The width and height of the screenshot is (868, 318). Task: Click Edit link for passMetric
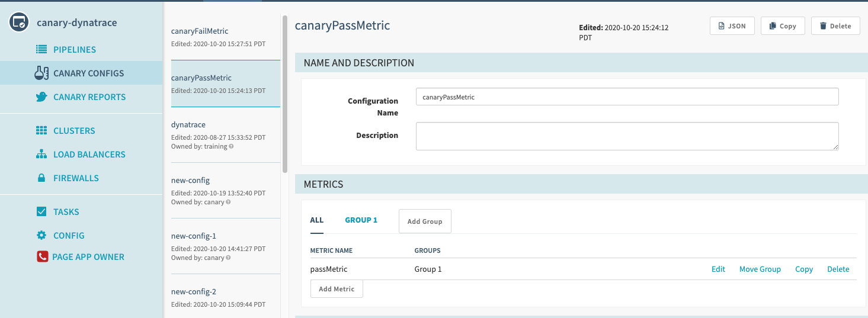718,269
